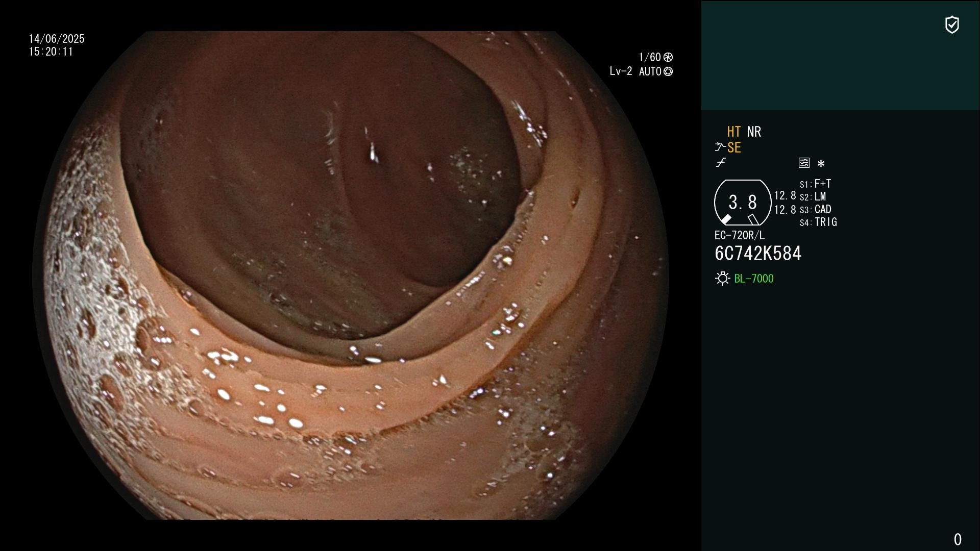Click scope button S1: F+T assignment

pyautogui.click(x=816, y=184)
